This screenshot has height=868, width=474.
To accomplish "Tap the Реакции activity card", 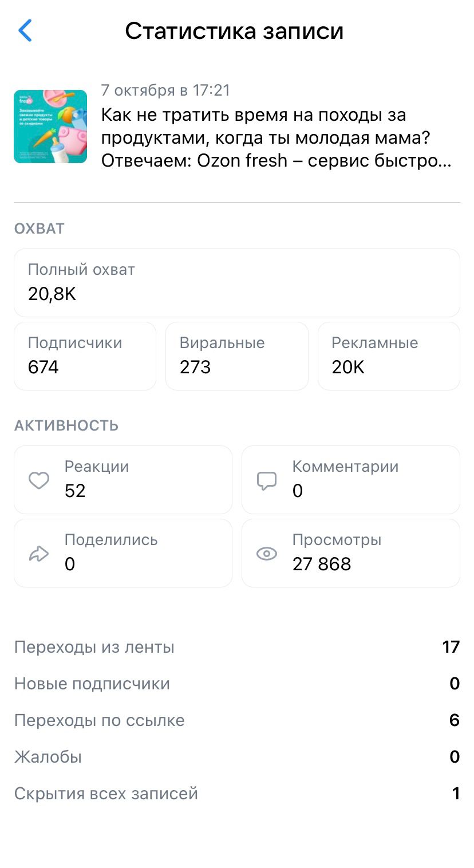I will point(123,480).
